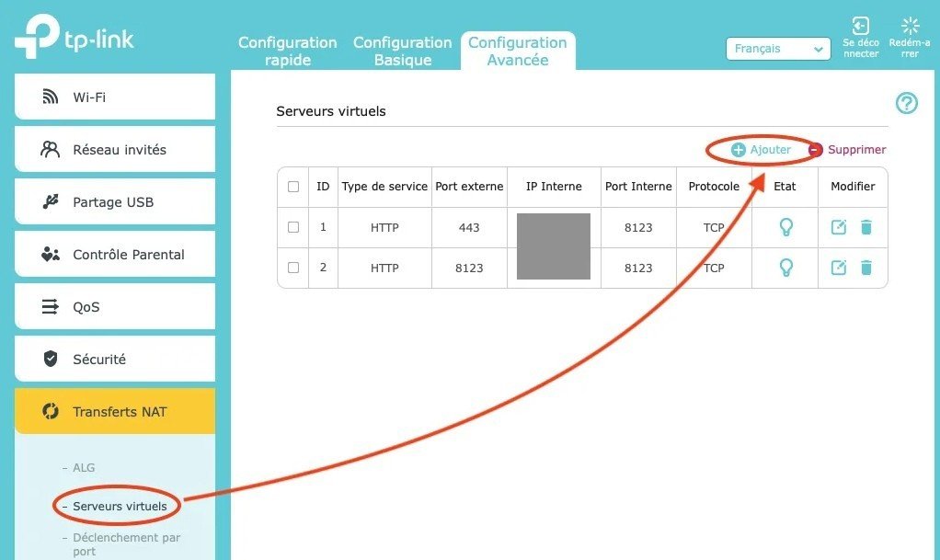Check the checkbox for rule ID 2
The width and height of the screenshot is (940, 560).
(293, 268)
